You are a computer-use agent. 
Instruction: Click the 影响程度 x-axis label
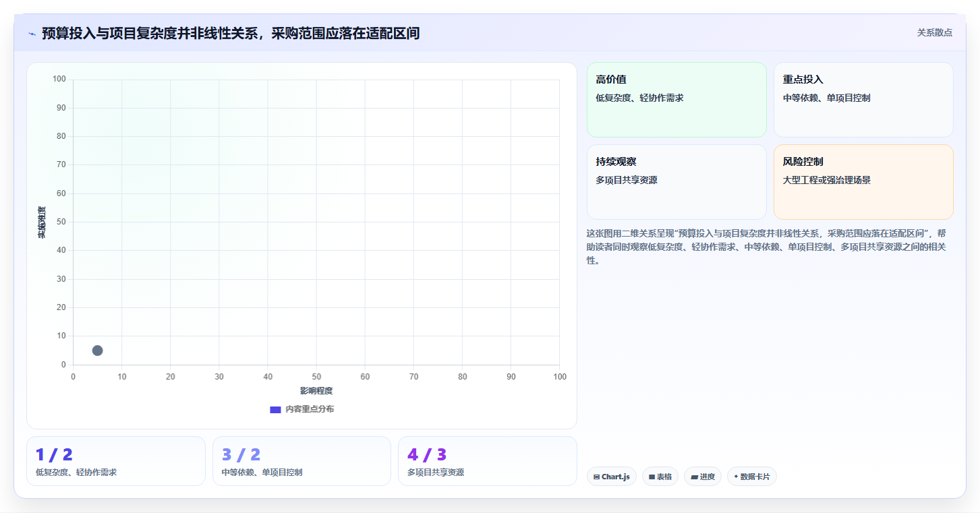(316, 391)
